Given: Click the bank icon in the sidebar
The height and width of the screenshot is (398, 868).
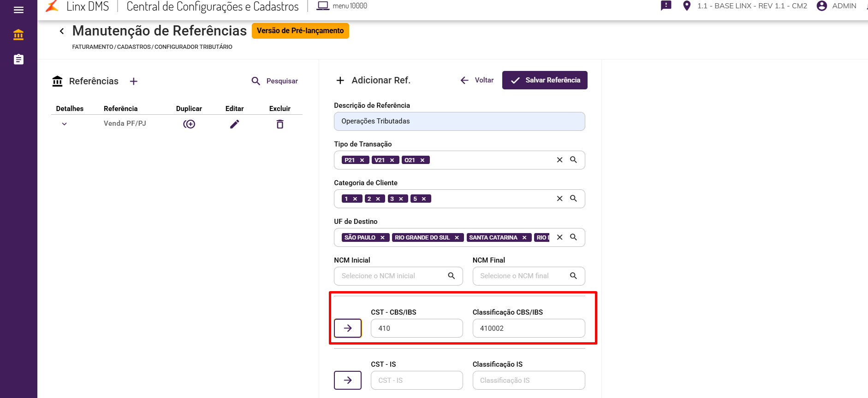Looking at the screenshot, I should 18,35.
